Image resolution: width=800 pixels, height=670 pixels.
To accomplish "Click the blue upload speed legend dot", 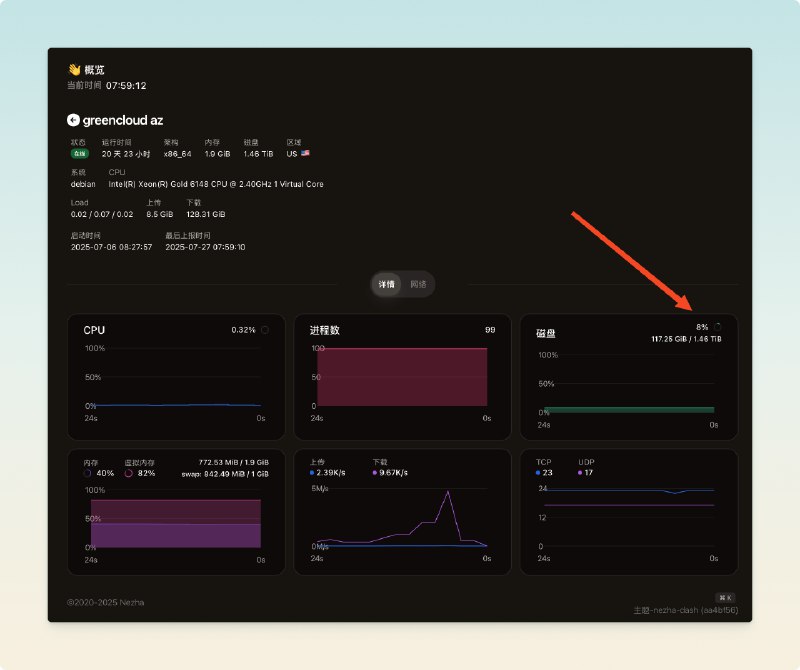I will click(313, 472).
